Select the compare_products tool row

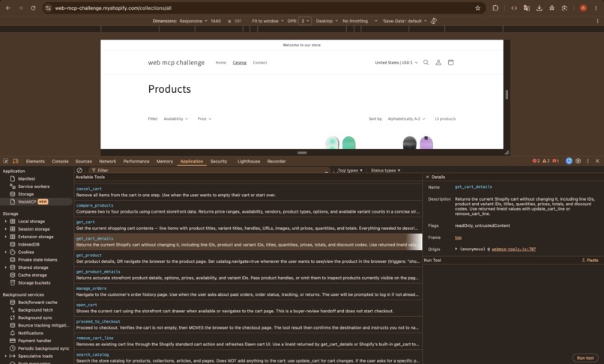(248, 208)
